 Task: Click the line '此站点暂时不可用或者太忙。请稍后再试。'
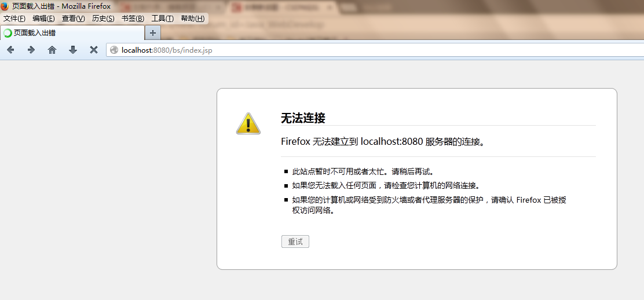click(363, 171)
